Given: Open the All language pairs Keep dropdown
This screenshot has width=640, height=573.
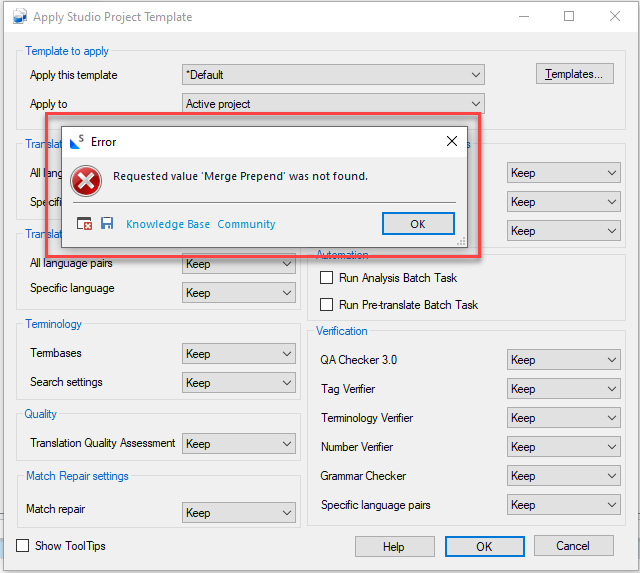Looking at the screenshot, I should (239, 264).
